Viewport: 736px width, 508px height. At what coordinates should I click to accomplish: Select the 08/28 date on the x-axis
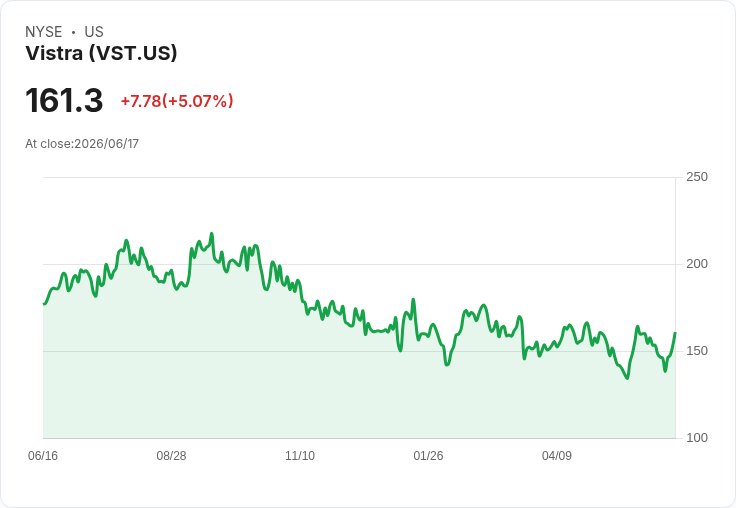[171, 456]
